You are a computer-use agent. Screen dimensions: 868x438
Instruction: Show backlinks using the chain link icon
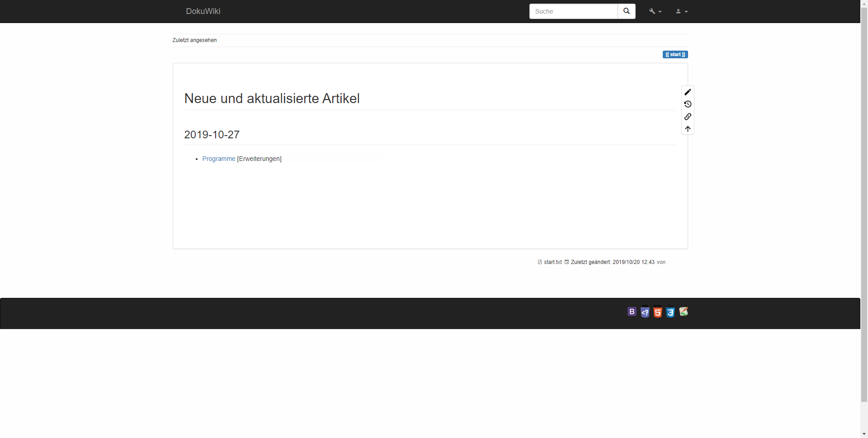(688, 116)
